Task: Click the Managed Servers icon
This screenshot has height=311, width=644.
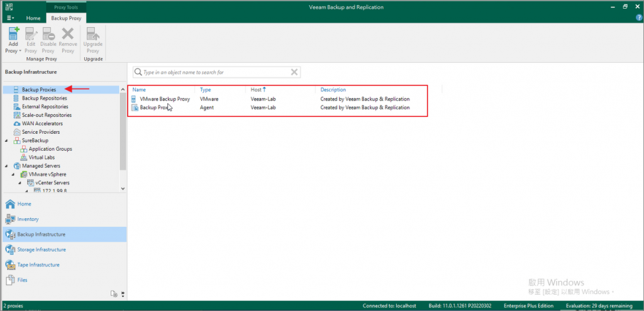Action: 16,166
